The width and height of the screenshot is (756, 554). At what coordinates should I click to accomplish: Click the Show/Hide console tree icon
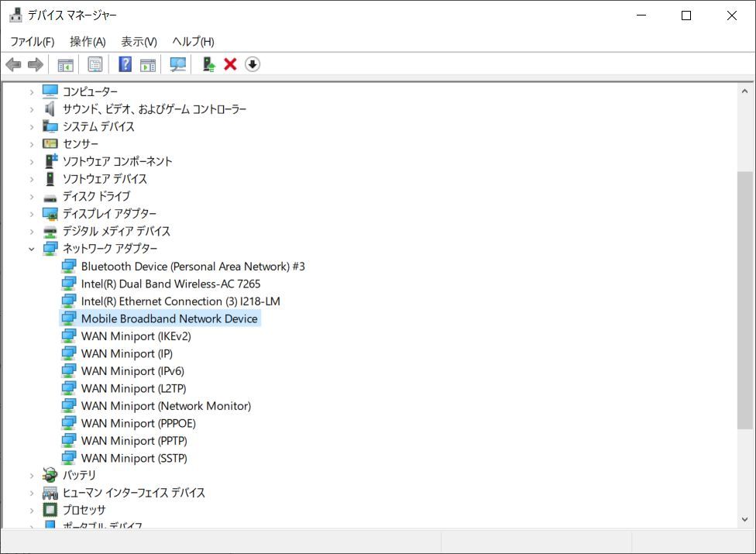click(65, 64)
